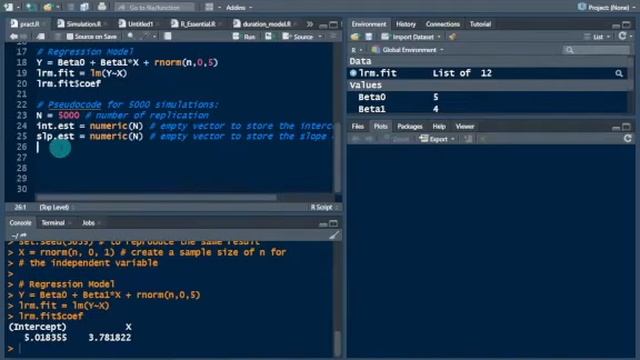Image resolution: width=640 pixels, height=360 pixels.
Task: Click the Open File folder icon in main toolbar
Action: coord(48,7)
